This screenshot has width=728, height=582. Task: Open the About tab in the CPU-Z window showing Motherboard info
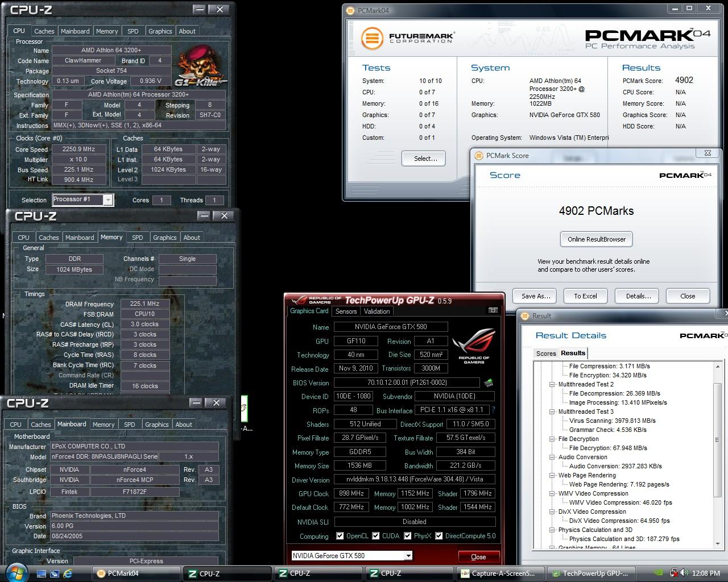[x=184, y=425]
